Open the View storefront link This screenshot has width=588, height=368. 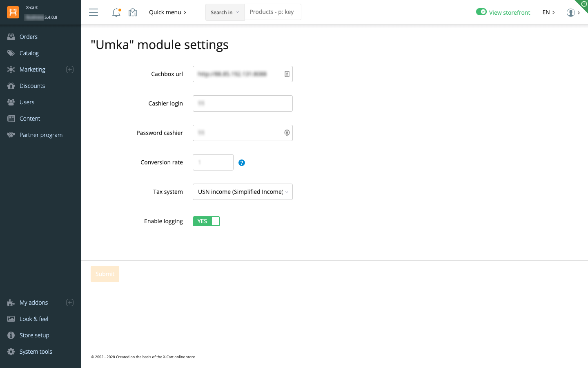tap(509, 13)
